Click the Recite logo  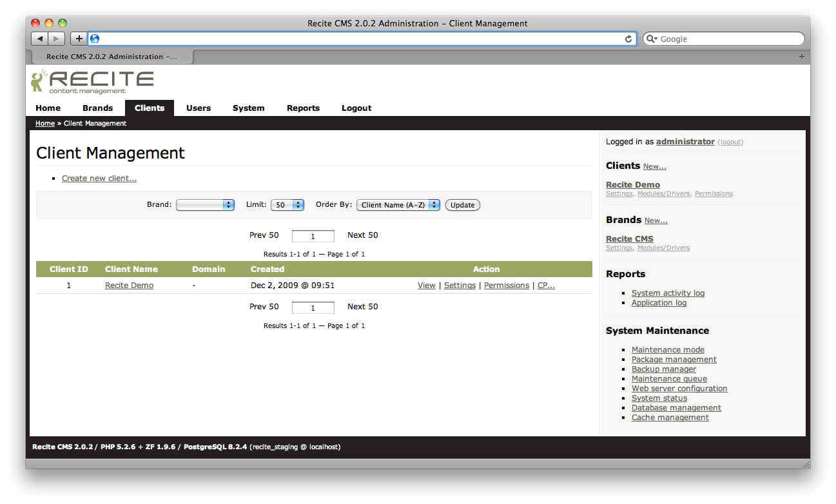coord(92,82)
